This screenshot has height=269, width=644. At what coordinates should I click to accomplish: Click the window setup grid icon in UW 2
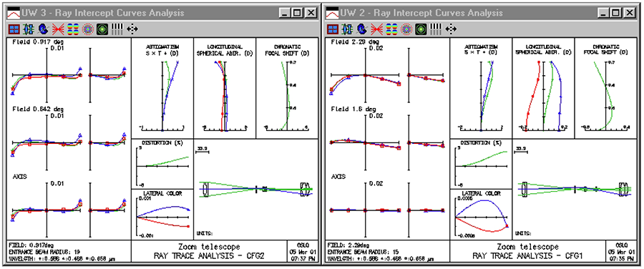coord(333,29)
